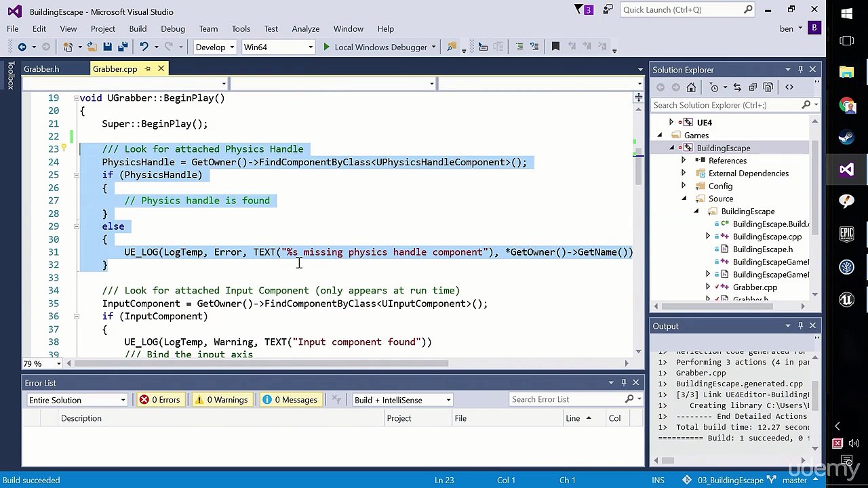Click the Solution Explorer Home icon
The image size is (868, 488).
point(691,87)
